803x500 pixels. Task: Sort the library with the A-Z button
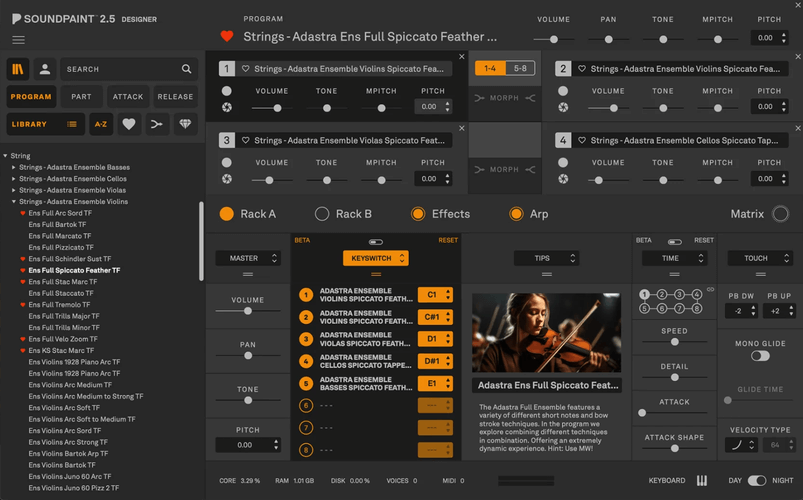101,124
